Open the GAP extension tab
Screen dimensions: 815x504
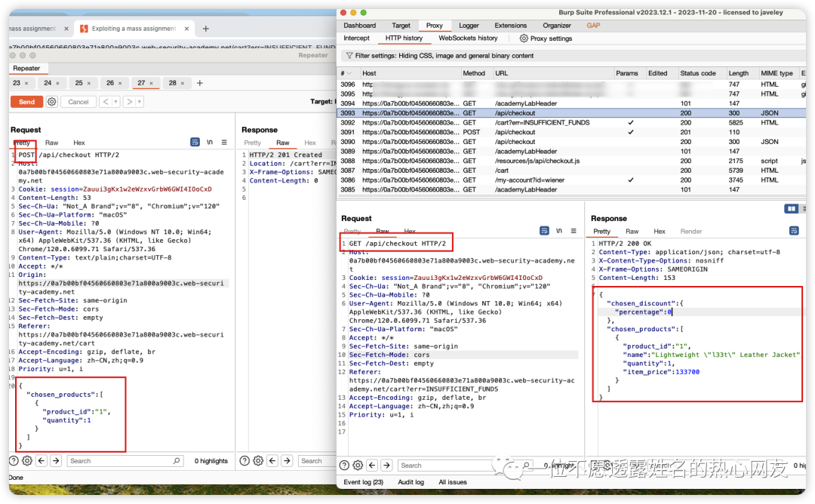coord(594,26)
